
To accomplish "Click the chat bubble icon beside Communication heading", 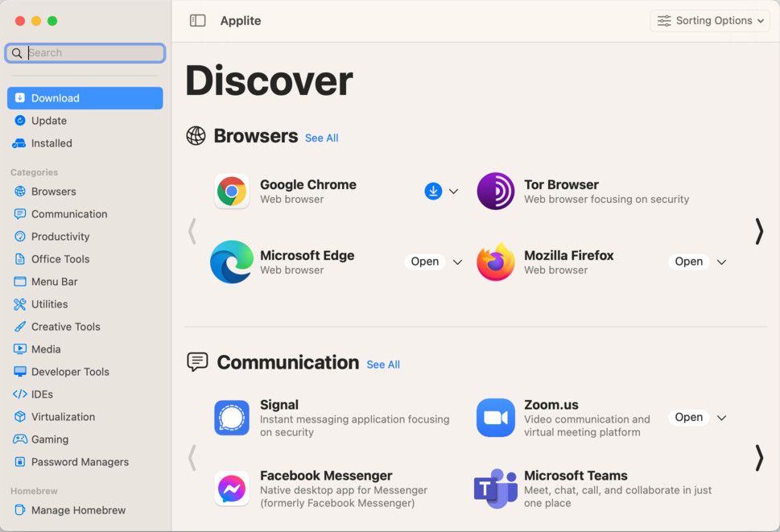I will click(197, 362).
